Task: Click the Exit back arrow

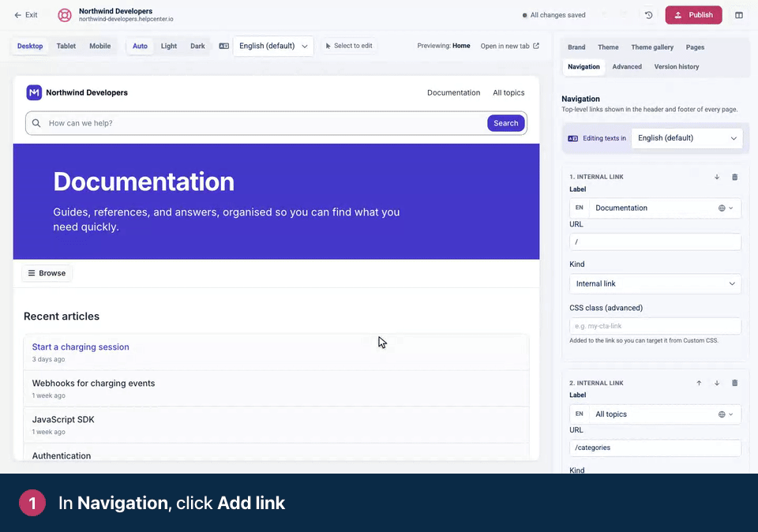Action: (18, 15)
